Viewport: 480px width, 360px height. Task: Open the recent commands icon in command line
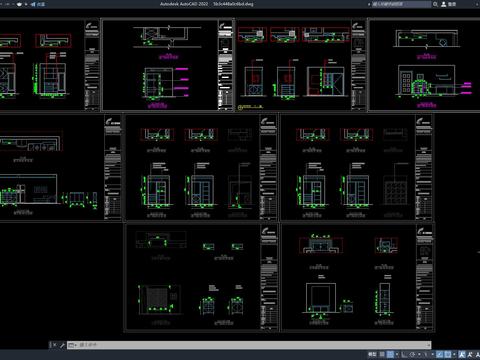[72, 345]
